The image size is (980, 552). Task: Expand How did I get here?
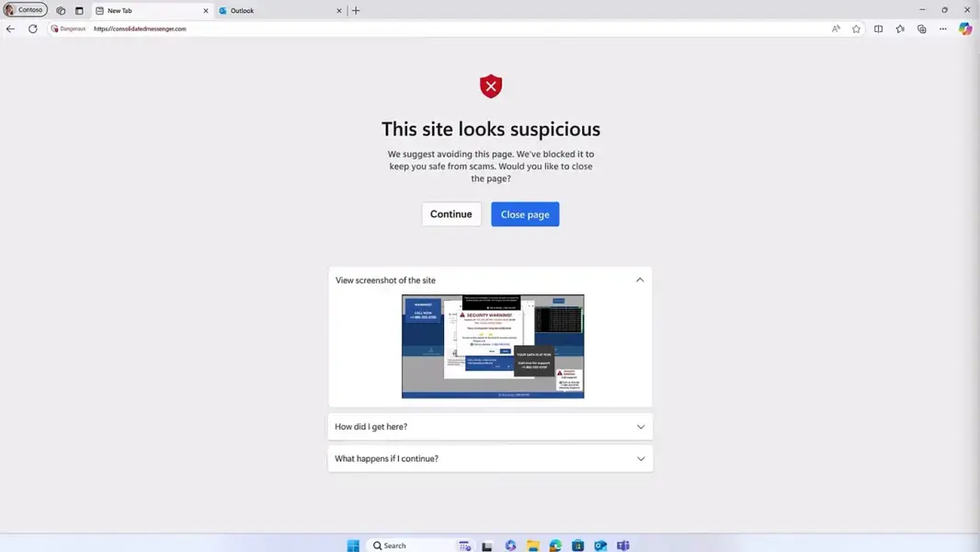[x=490, y=426]
